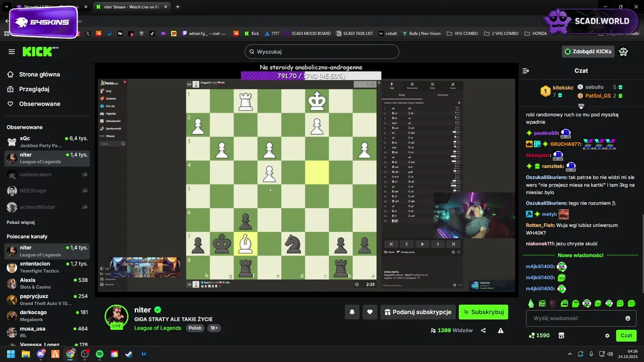644x362 pixels.
Task: Insert the angry green square quick emote
Action: click(x=542, y=303)
